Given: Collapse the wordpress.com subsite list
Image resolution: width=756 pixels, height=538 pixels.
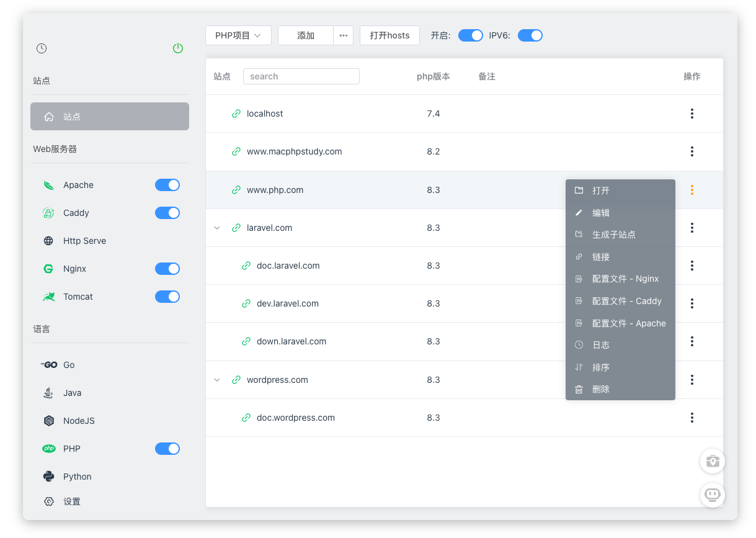Looking at the screenshot, I should tap(217, 380).
